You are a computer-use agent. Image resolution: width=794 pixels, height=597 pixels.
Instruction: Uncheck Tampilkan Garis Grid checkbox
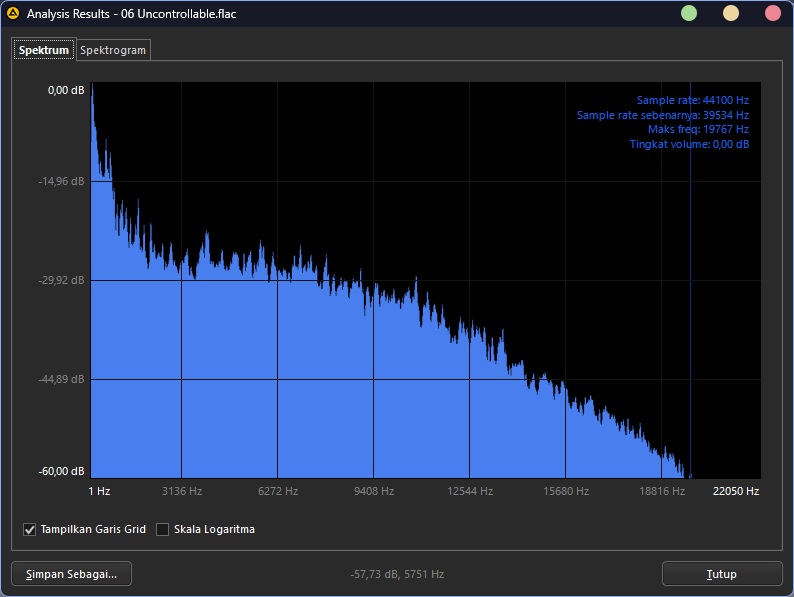(29, 530)
